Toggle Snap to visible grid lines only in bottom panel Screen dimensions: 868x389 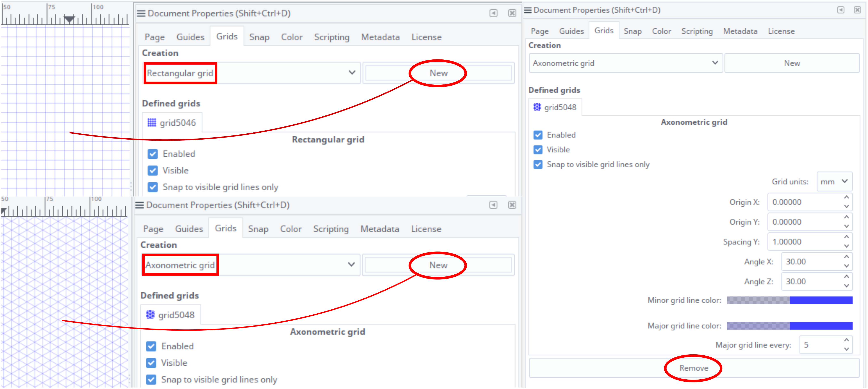tap(151, 380)
